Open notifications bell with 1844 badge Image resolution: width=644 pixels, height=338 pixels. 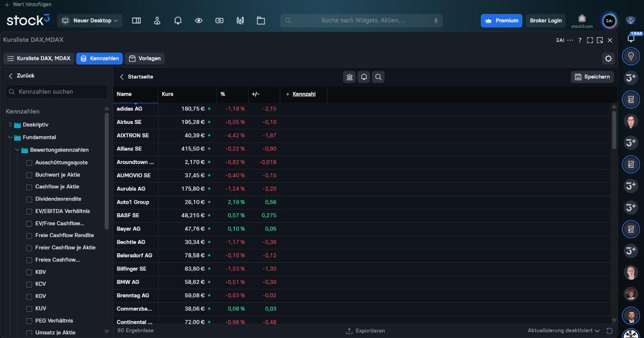coord(631,38)
